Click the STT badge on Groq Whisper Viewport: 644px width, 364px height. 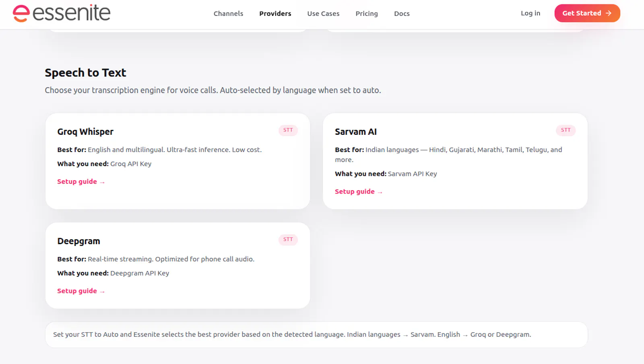[x=288, y=130]
